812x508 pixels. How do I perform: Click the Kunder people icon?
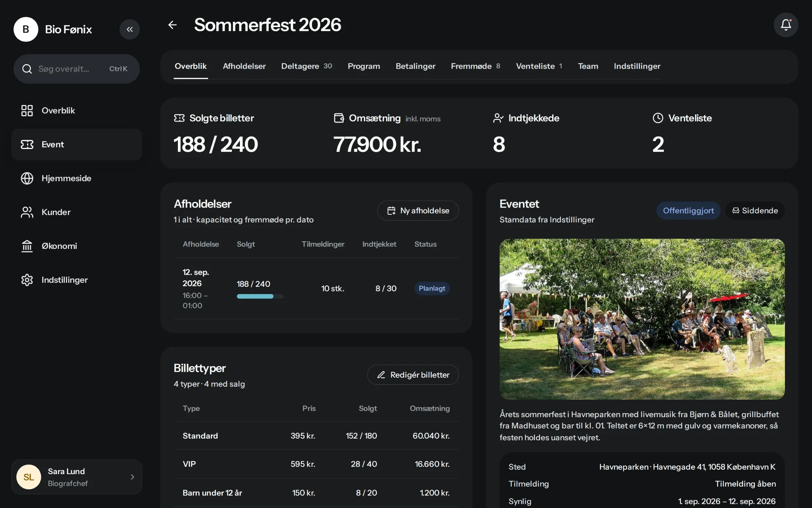(x=27, y=212)
